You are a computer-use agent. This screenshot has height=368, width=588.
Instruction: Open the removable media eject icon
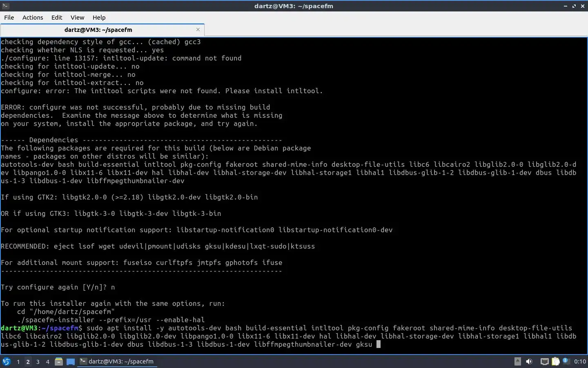coord(518,361)
